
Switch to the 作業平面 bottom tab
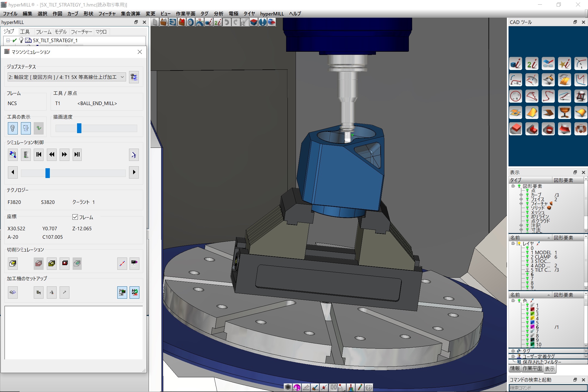pyautogui.click(x=532, y=368)
